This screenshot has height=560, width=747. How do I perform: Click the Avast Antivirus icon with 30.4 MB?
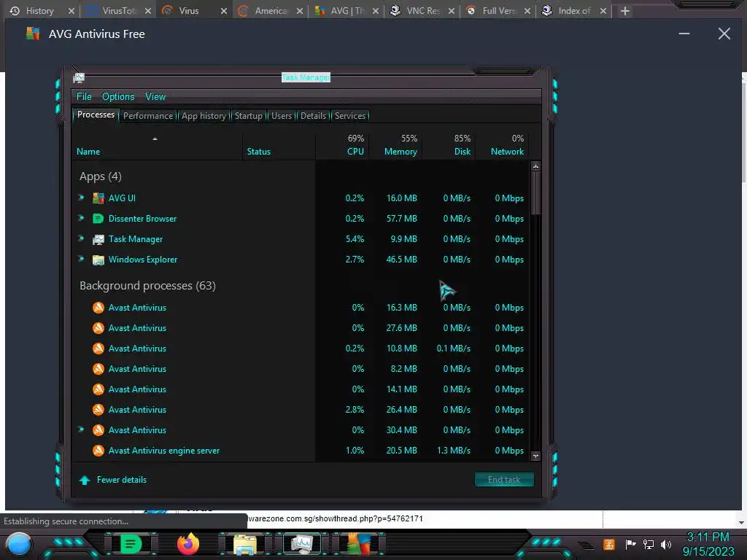(x=98, y=430)
